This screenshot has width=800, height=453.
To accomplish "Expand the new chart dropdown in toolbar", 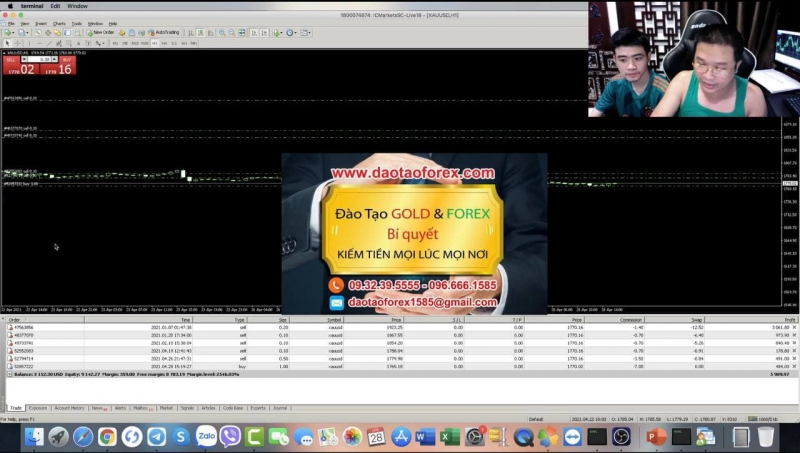I will click(14, 32).
